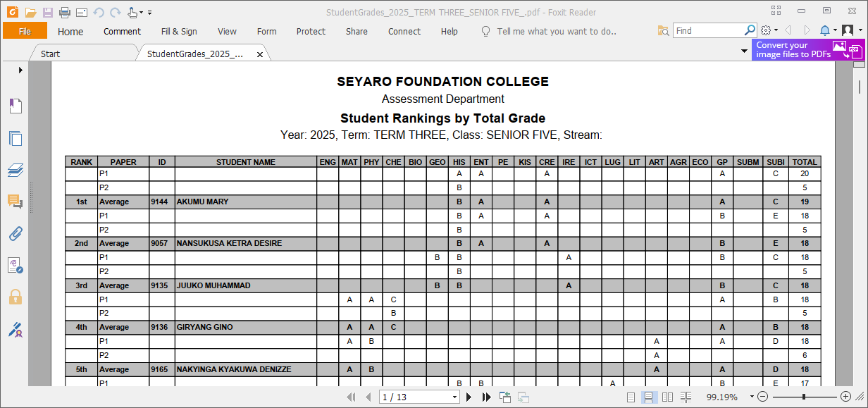Screen dimensions: 868x408
Task: Switch to the Comment ribbon tab
Action: click(121, 31)
